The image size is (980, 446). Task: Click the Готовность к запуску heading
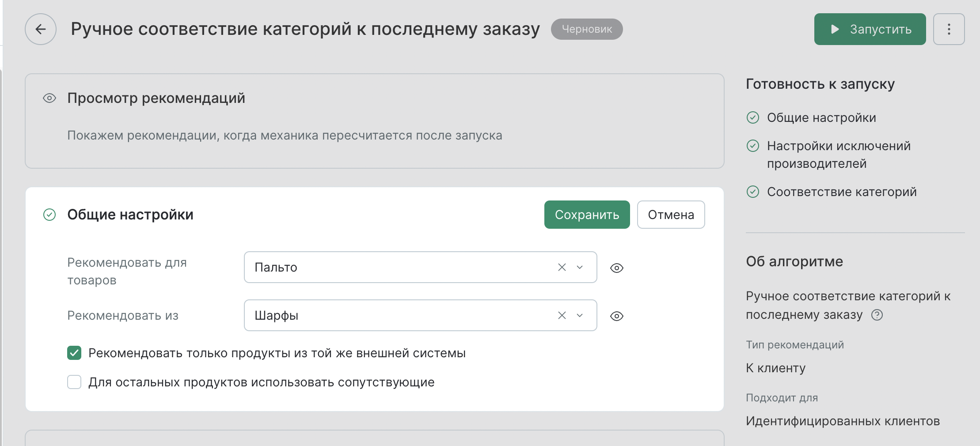pyautogui.click(x=820, y=84)
